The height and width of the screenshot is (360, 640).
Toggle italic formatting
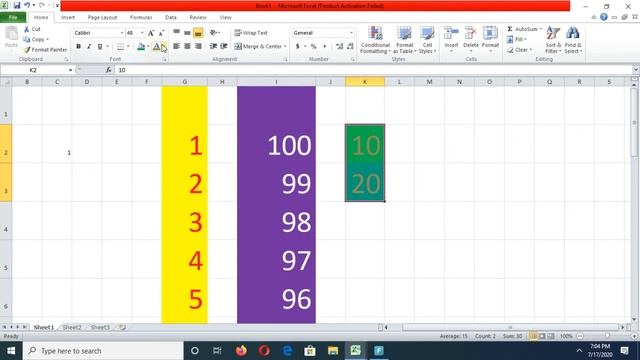[89, 47]
